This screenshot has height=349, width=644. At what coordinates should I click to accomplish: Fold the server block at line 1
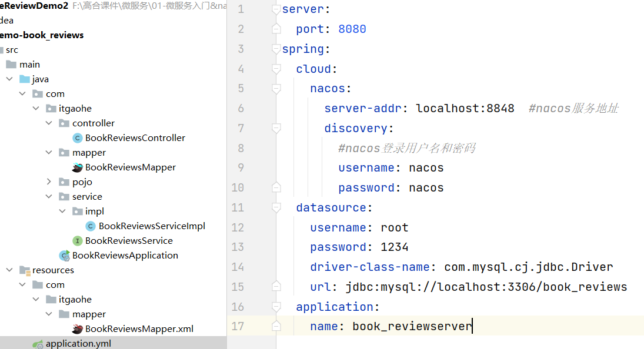click(276, 9)
